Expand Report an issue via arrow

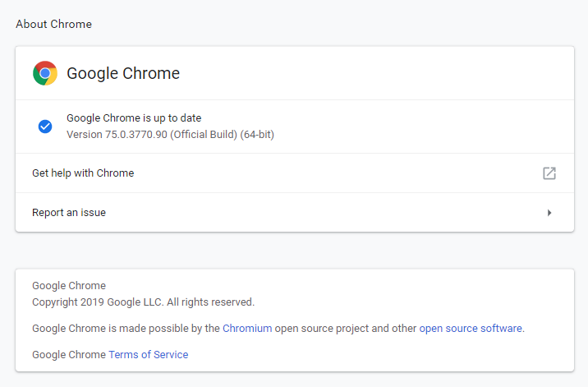pyautogui.click(x=549, y=213)
